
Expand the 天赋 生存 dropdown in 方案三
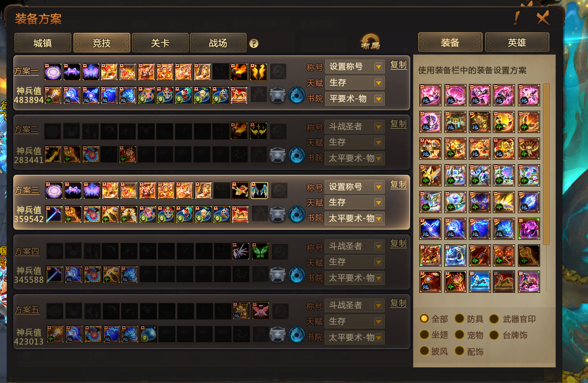[355, 203]
